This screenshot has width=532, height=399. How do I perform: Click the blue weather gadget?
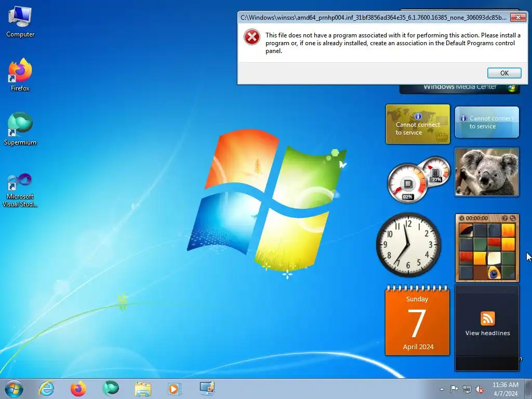[487, 122]
